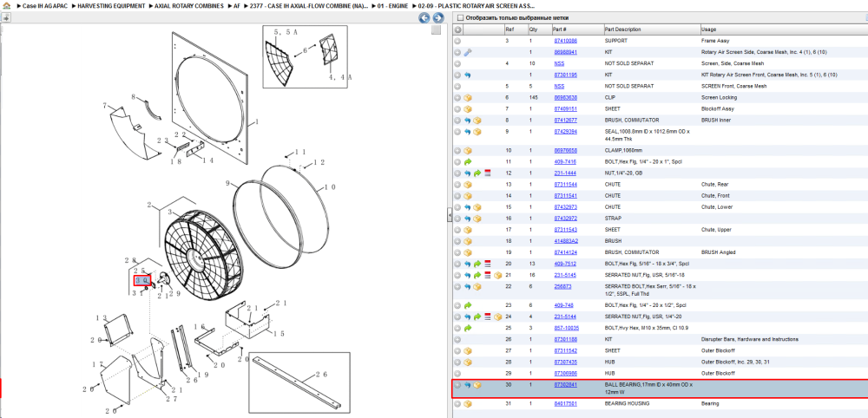The width and height of the screenshot is (868, 418).
Task: Click the package icon on the SEAL 87429394 row
Action: pos(477,132)
